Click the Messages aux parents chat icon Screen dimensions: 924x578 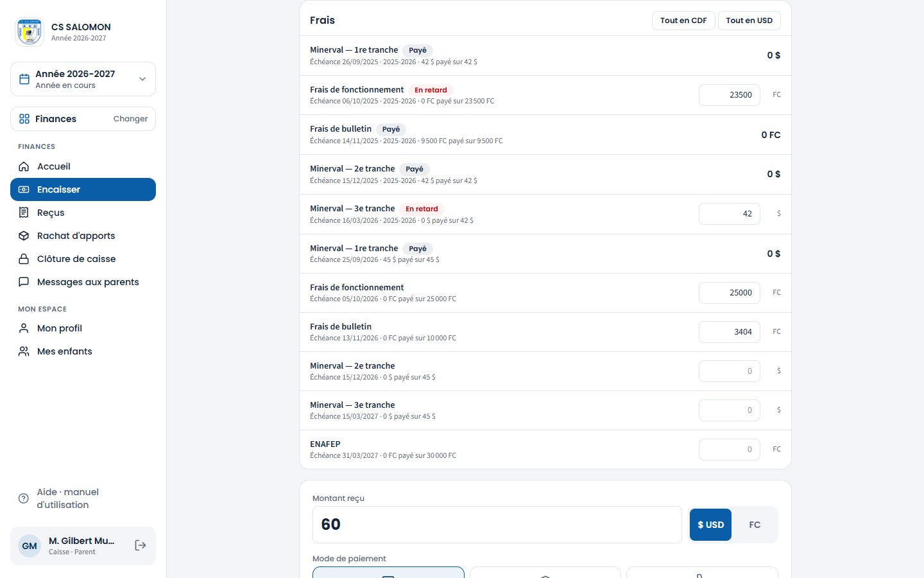[x=24, y=282]
